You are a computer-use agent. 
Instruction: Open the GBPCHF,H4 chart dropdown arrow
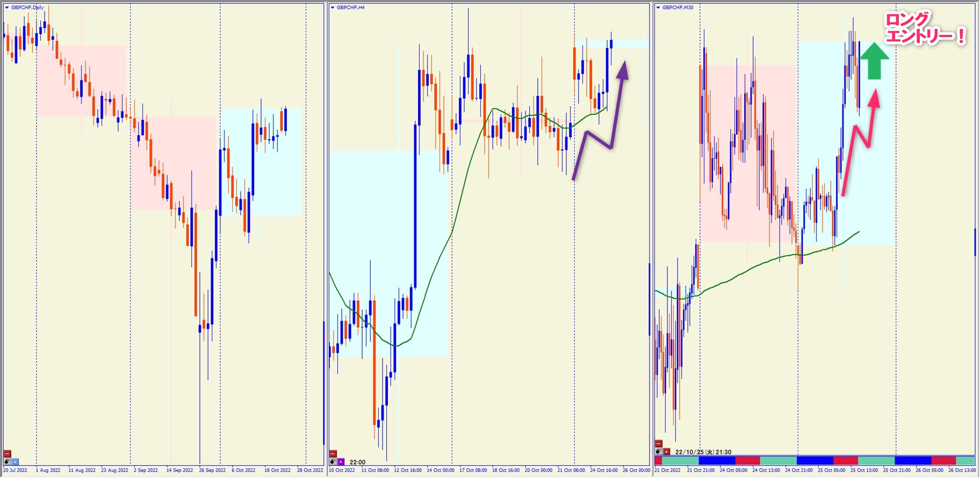(333, 8)
